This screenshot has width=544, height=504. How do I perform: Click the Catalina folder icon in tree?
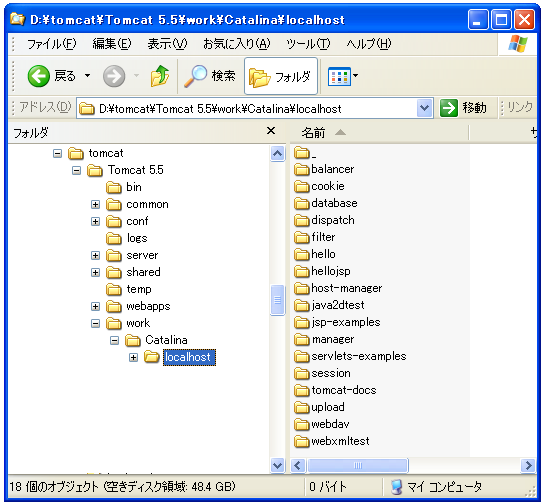coord(133,340)
